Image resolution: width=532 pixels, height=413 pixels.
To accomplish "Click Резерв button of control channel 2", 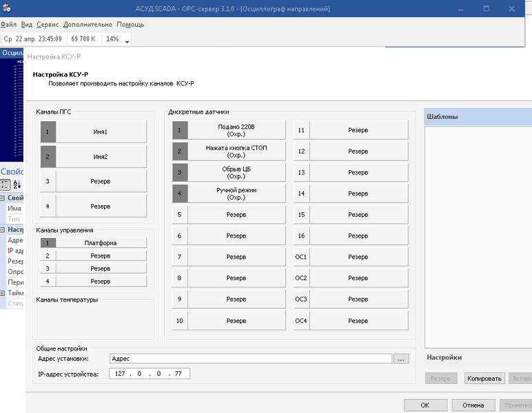I will click(101, 255).
